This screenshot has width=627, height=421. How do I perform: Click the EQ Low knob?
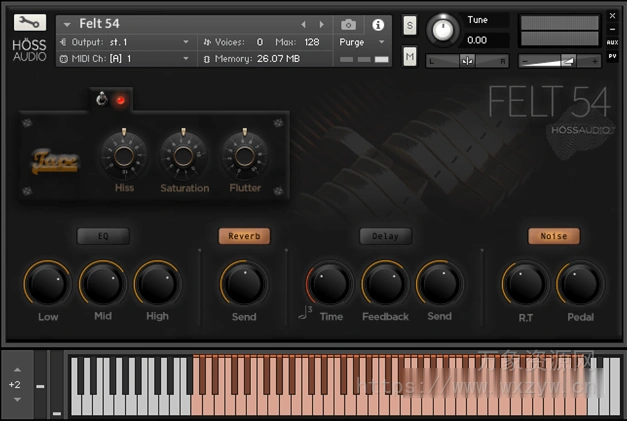[48, 283]
